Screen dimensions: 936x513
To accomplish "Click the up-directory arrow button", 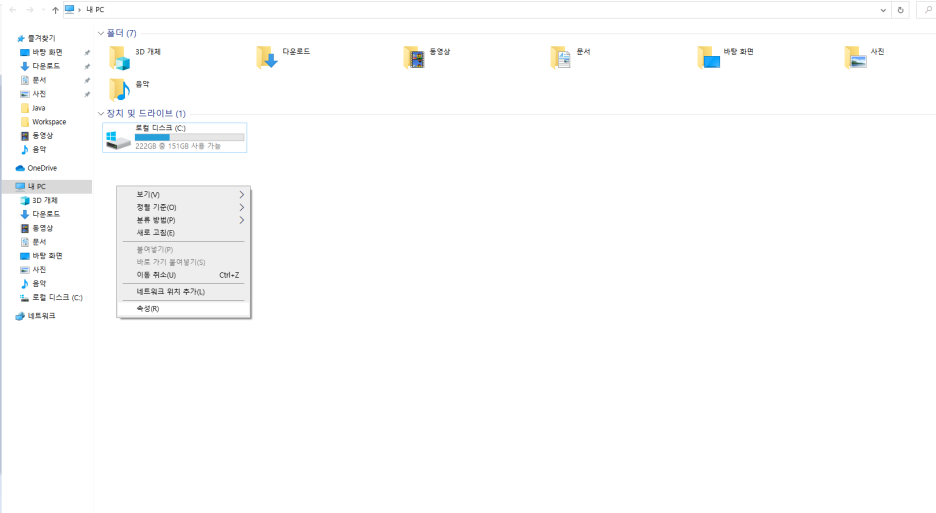I will point(56,10).
